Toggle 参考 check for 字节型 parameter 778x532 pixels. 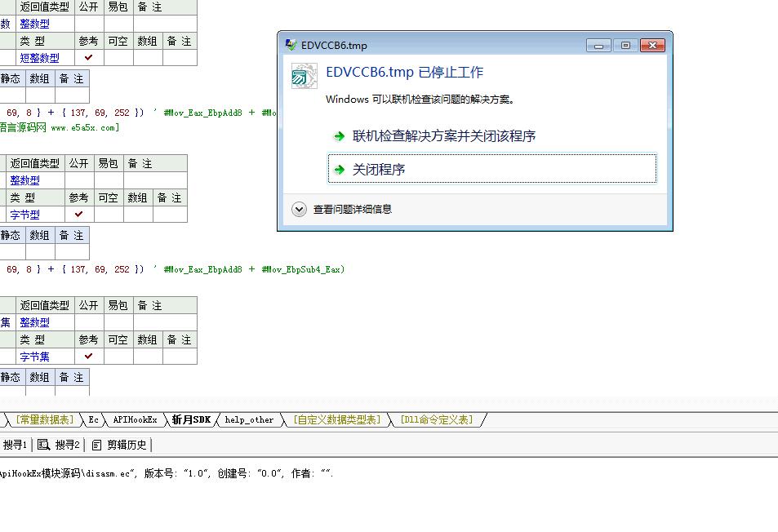(x=79, y=215)
